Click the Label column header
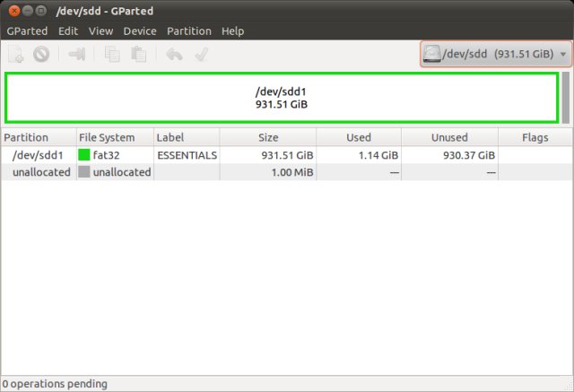The height and width of the screenshot is (392, 574). pyautogui.click(x=187, y=137)
